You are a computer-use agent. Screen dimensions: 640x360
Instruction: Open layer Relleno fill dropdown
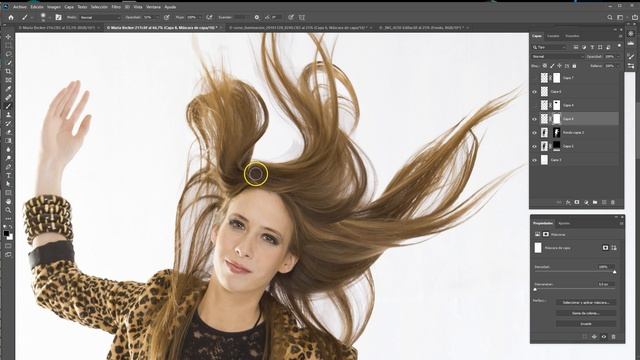tap(618, 66)
